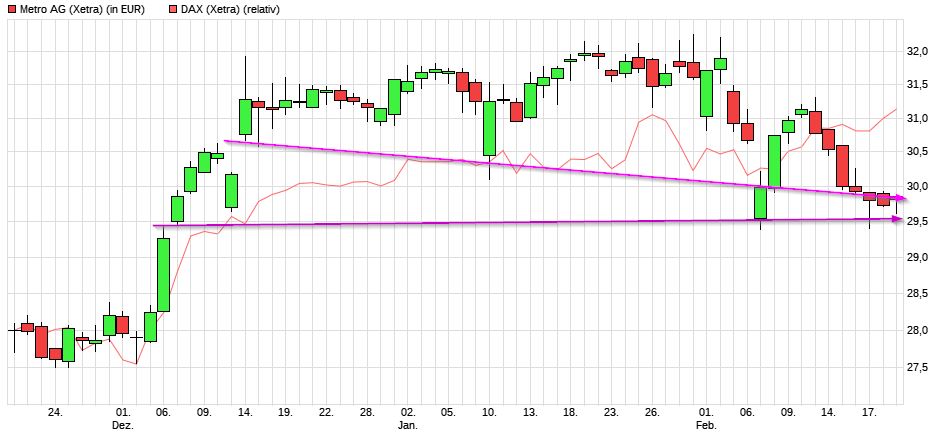Click the 'Feb.' month label
Screen dimensions: 943x435
click(707, 425)
